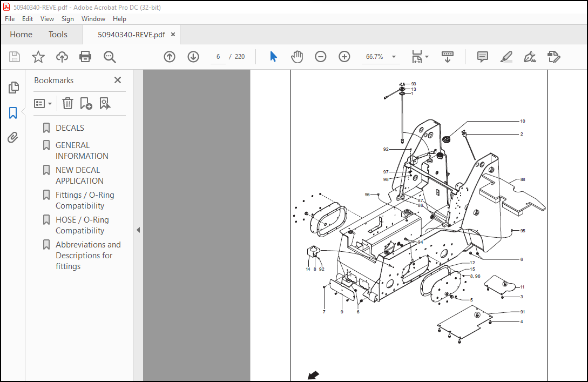Click the star bookmark icon in toolbar
588x382 pixels.
tap(38, 57)
